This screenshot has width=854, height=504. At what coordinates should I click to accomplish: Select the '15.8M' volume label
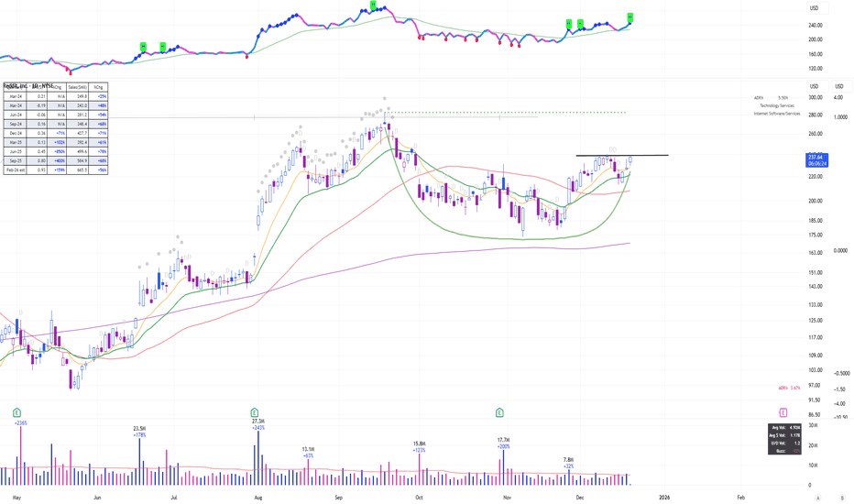coord(420,444)
